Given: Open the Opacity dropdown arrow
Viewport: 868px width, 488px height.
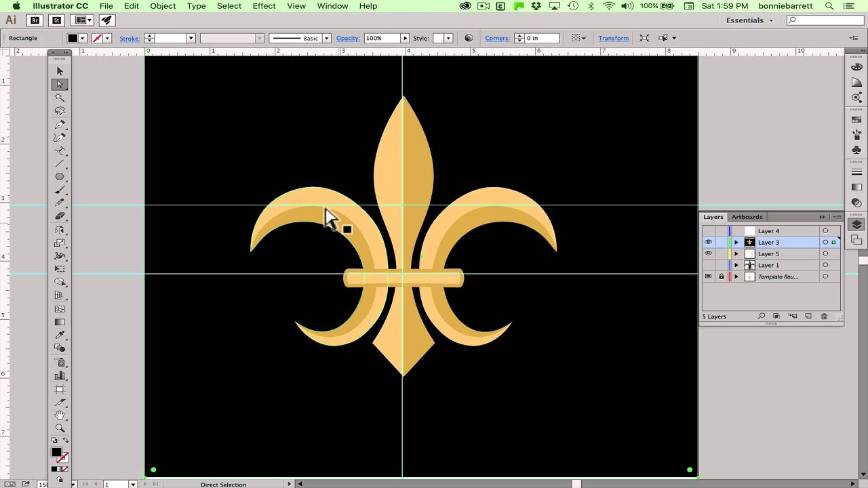Looking at the screenshot, I should point(405,38).
